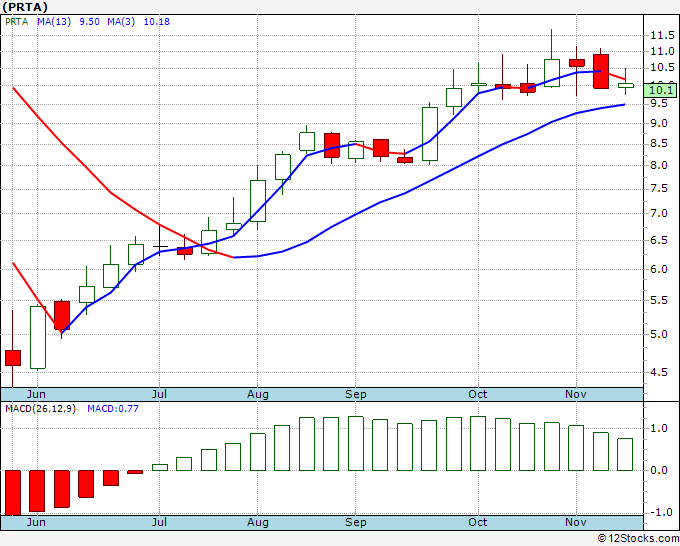
Task: Click the Aug label on price chart axis
Action: click(258, 394)
